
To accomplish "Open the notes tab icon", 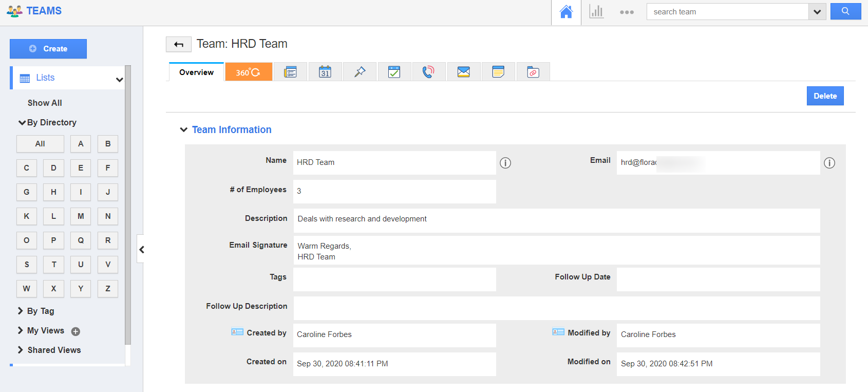I will tap(498, 72).
